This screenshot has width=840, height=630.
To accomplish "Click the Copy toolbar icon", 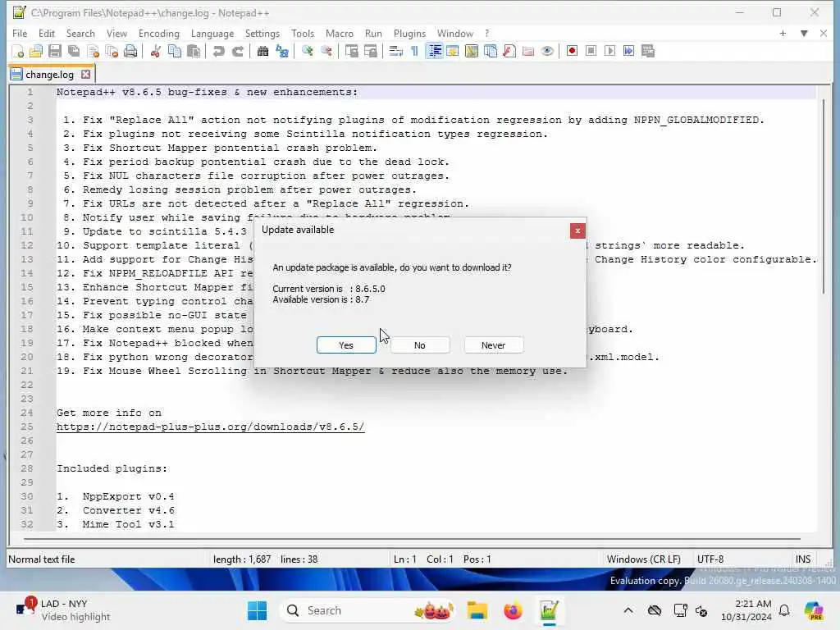I will click(175, 52).
